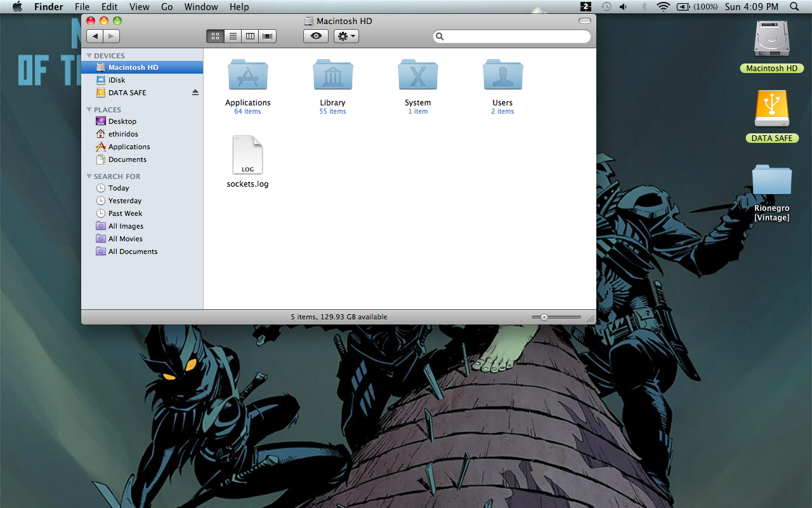This screenshot has width=812, height=508.
Task: Select the Rionegro [Vintage] desktop folder
Action: [x=772, y=180]
